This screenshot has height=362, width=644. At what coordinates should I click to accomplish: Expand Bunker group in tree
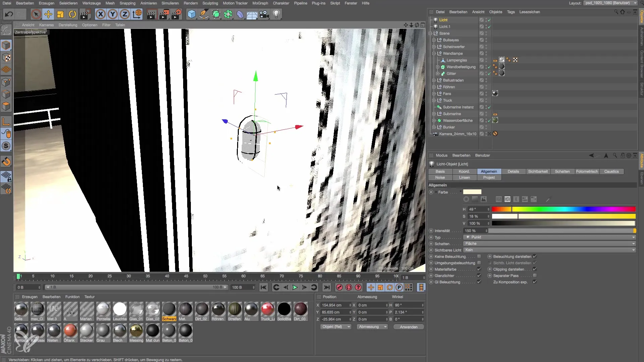[x=434, y=127]
